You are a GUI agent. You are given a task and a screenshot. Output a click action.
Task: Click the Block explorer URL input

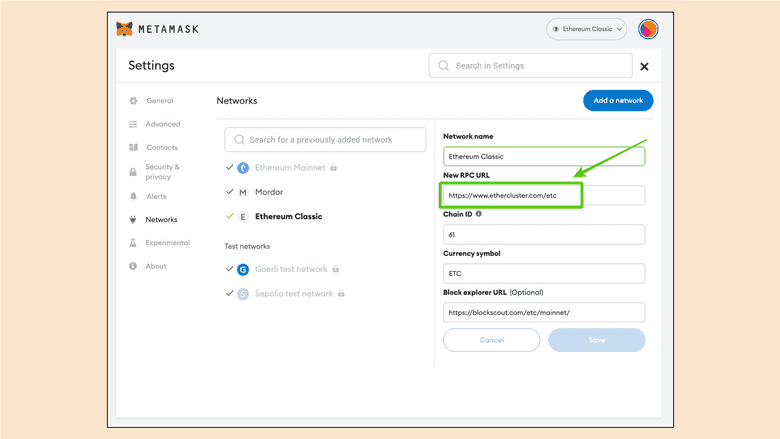544,312
